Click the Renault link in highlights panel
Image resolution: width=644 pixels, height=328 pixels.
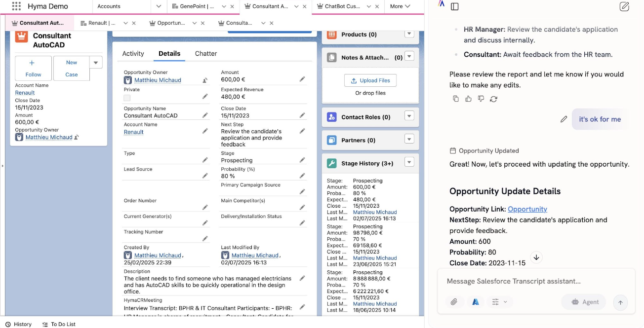point(25,93)
